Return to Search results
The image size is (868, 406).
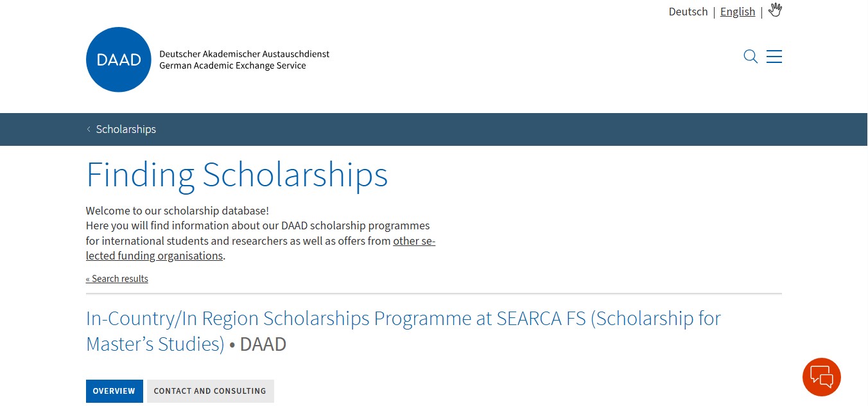(x=117, y=279)
